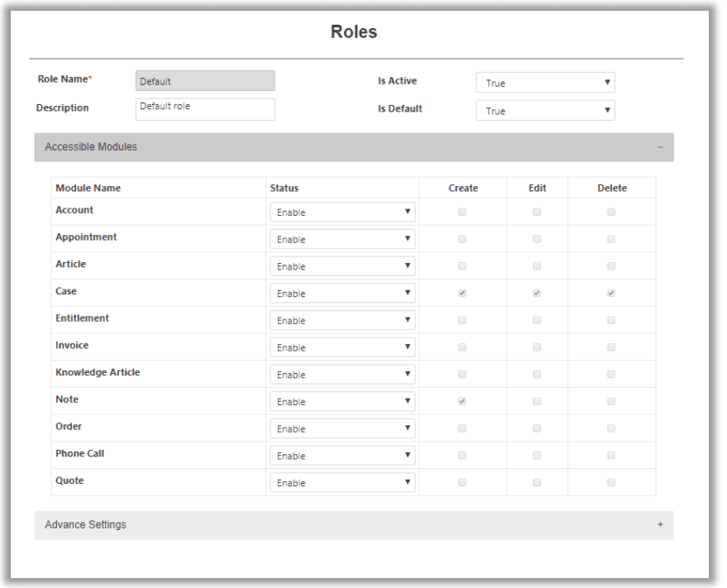Viewport: 727px width, 588px height.
Task: Open Phone Call status dropdown
Action: pyautogui.click(x=342, y=456)
